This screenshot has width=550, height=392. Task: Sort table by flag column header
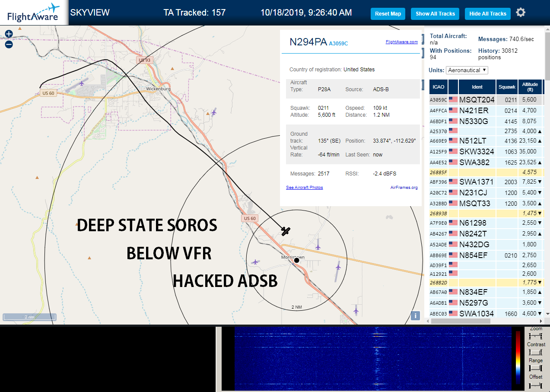(453, 87)
